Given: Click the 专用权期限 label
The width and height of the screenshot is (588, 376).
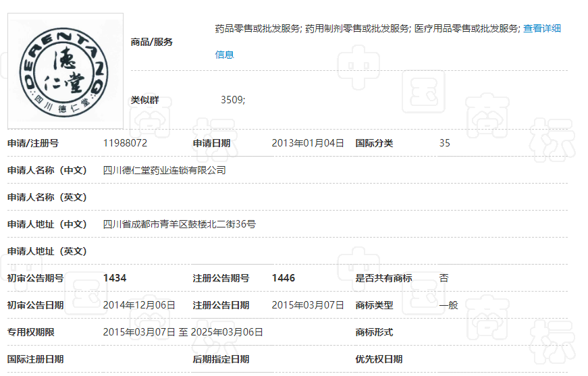Looking at the screenshot, I should pyautogui.click(x=31, y=332).
